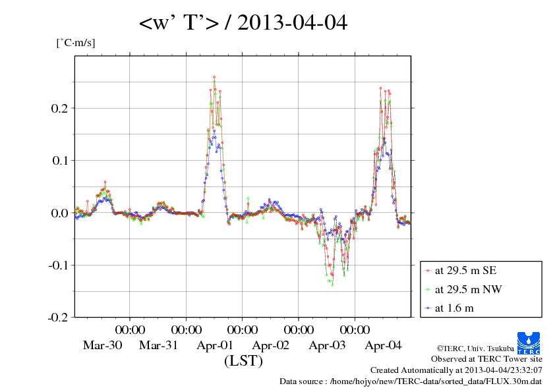555x392 pixels.
Task: Click the 'Created Automatically at' timestamp line
Action: point(456,370)
